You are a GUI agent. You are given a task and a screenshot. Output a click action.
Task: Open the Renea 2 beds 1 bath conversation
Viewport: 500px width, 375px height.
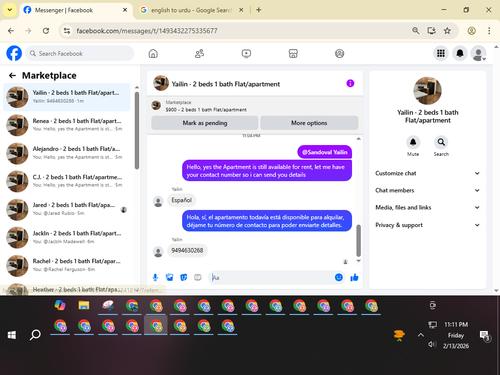pos(67,125)
